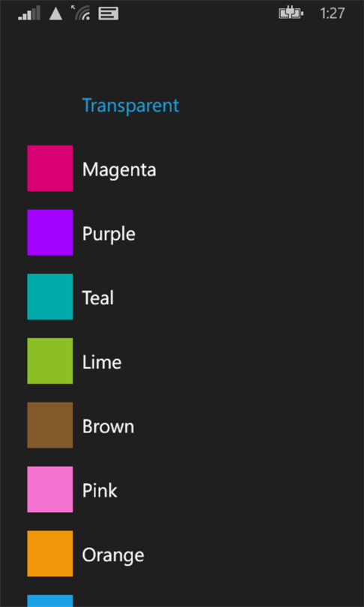
Task: Pick the pink color square
Action: point(50,489)
